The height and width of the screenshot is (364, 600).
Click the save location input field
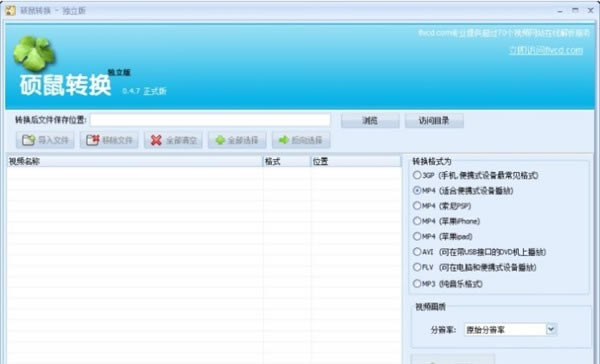tap(210, 120)
